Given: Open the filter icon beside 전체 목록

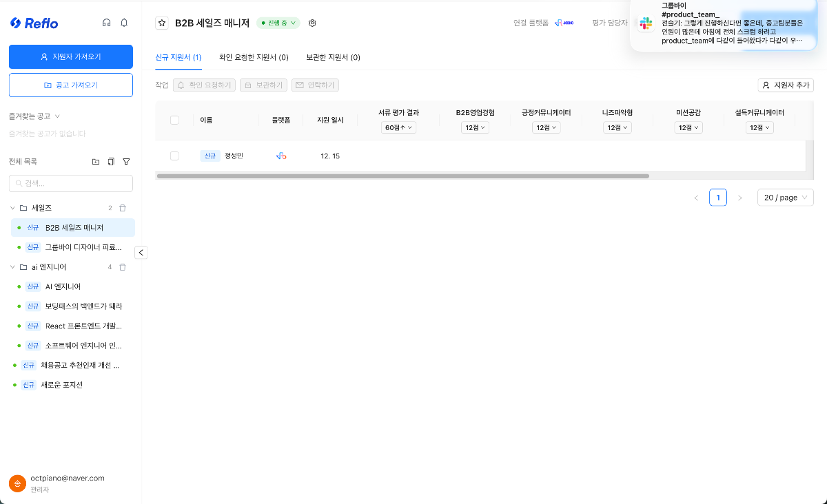Looking at the screenshot, I should (126, 160).
